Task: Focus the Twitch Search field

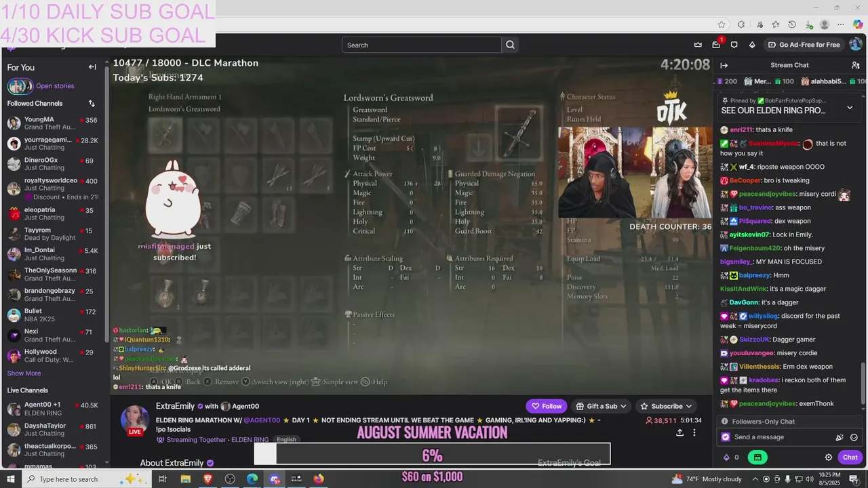Action: (422, 45)
